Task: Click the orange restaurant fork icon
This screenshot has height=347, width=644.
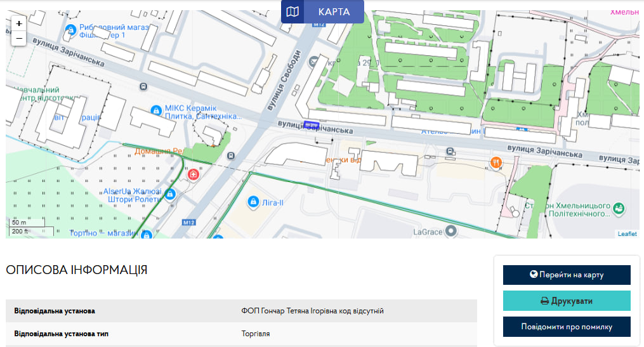Action: click(x=496, y=162)
